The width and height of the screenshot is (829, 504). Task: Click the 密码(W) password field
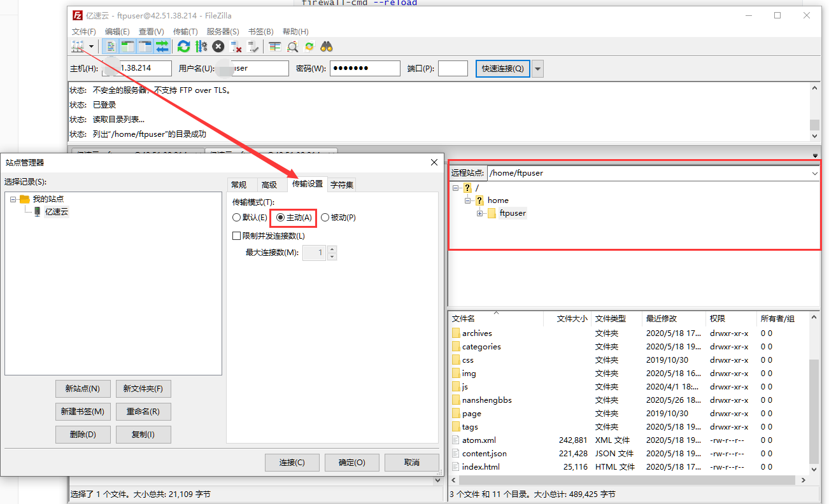coord(365,68)
